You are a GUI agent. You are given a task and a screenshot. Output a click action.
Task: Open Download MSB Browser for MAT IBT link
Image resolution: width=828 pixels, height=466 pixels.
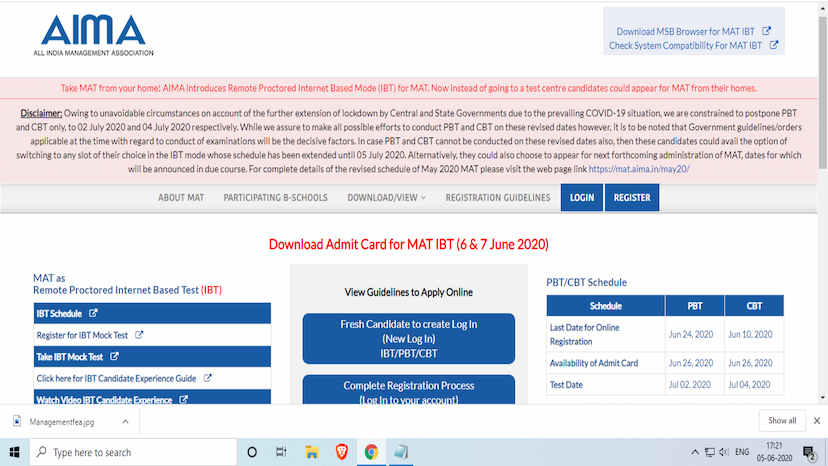click(x=685, y=32)
